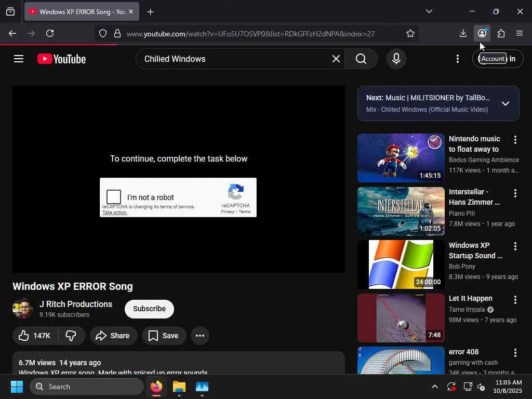Viewport: 532px width, 399px height.
Task: Open options for Interstellar video
Action: [x=515, y=193]
